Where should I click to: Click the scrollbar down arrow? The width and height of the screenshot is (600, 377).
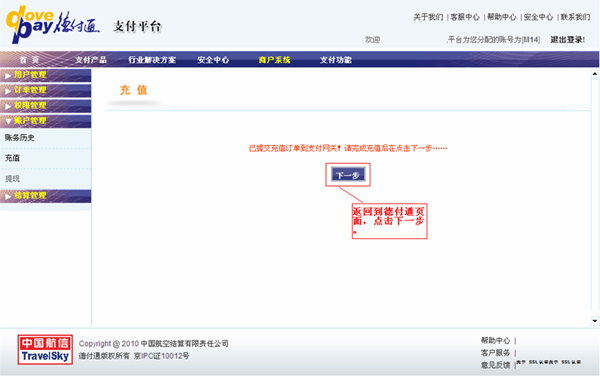595,321
